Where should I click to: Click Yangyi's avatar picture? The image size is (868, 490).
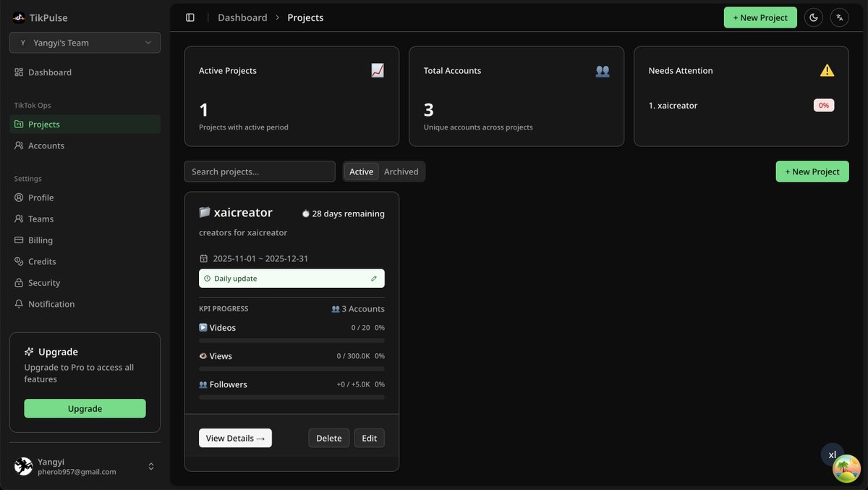click(23, 467)
